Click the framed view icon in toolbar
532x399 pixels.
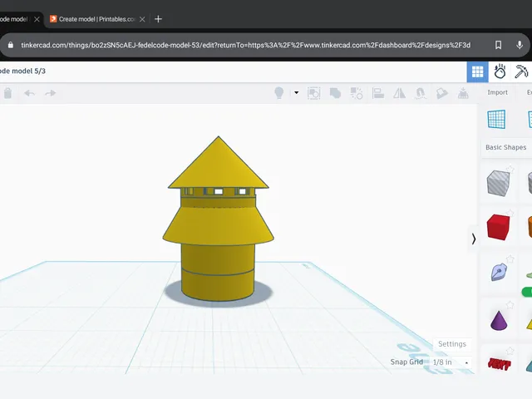[x=314, y=93]
